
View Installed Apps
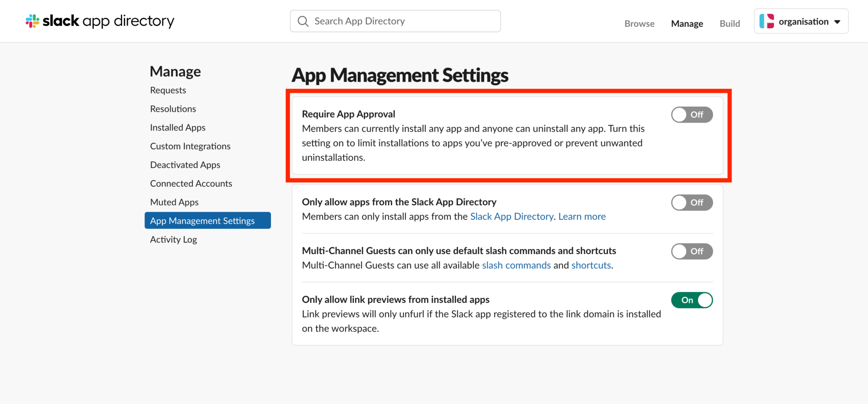pos(177,127)
